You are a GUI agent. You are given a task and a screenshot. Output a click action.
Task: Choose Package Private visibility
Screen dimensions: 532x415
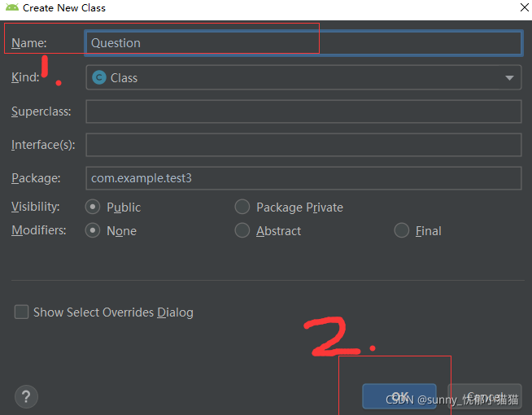click(242, 207)
